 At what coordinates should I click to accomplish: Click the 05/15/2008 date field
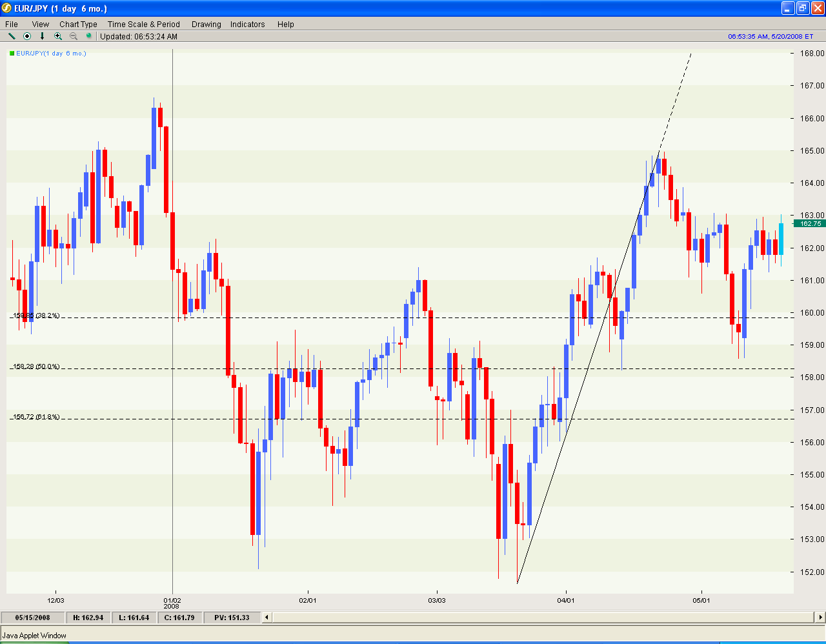point(32,618)
